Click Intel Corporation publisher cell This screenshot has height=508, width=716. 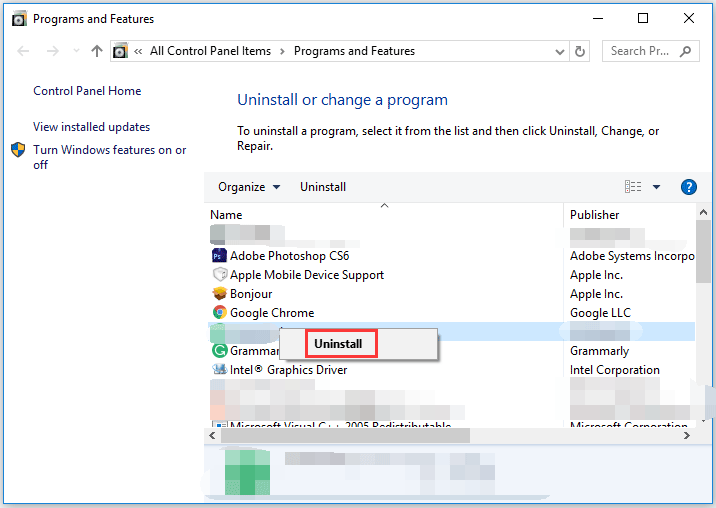[x=615, y=370]
